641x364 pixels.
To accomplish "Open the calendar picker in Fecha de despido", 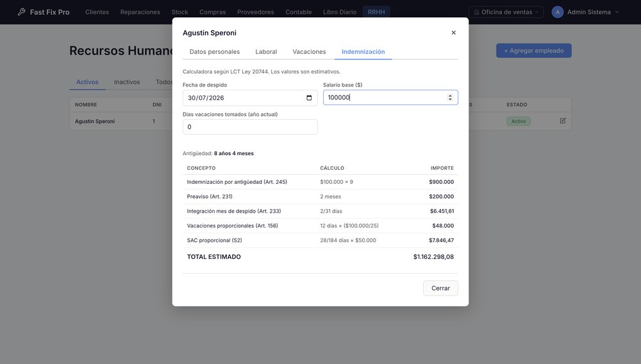I will (309, 97).
